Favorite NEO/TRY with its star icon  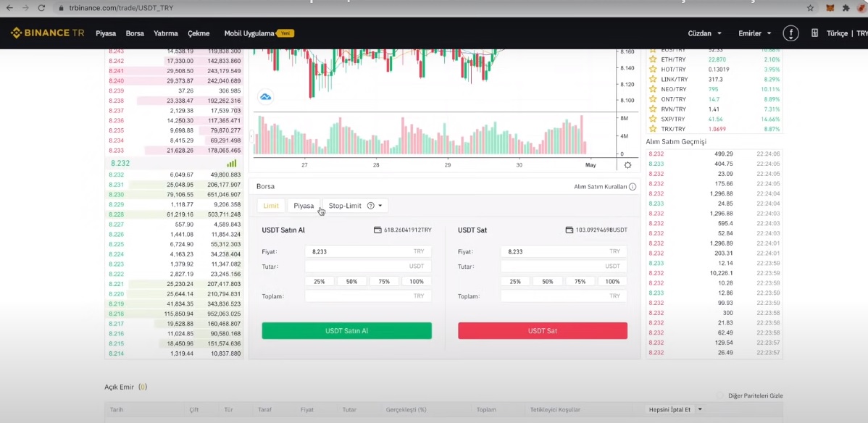(653, 89)
